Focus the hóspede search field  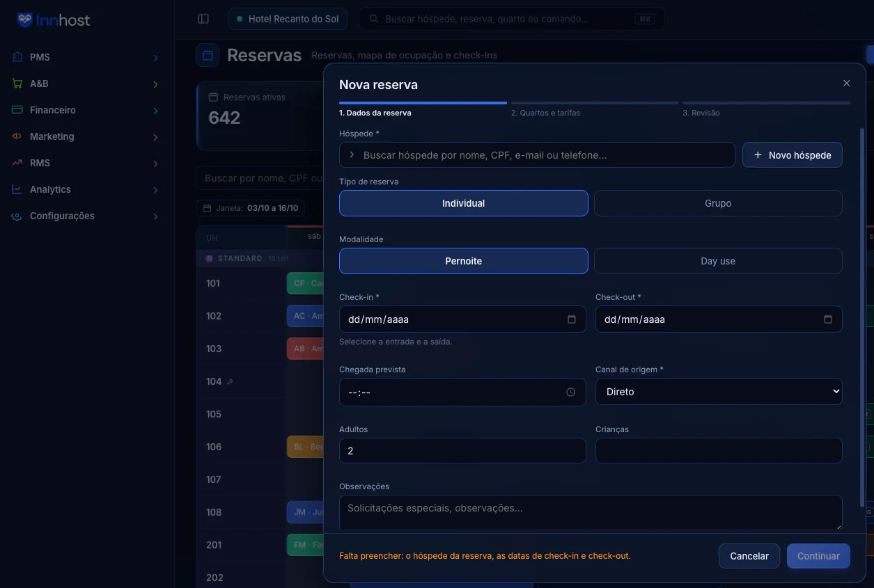(x=537, y=154)
